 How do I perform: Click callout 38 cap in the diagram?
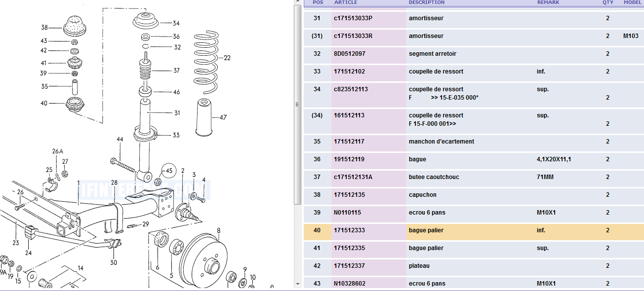(x=44, y=28)
